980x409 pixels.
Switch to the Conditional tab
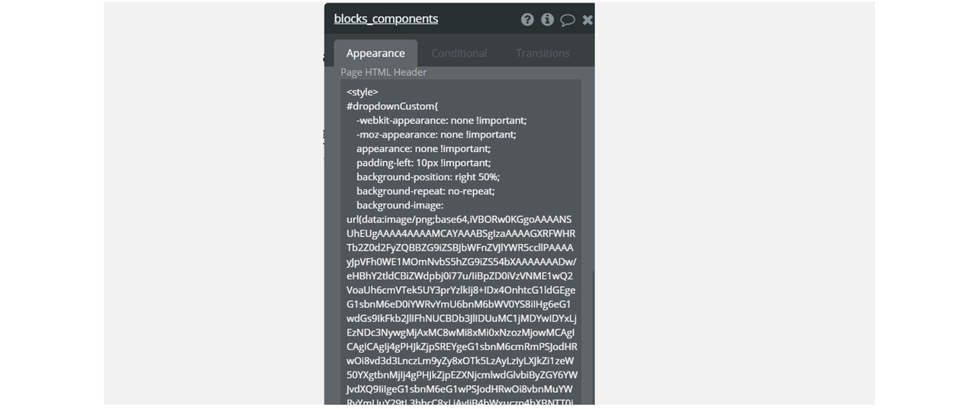pyautogui.click(x=459, y=53)
